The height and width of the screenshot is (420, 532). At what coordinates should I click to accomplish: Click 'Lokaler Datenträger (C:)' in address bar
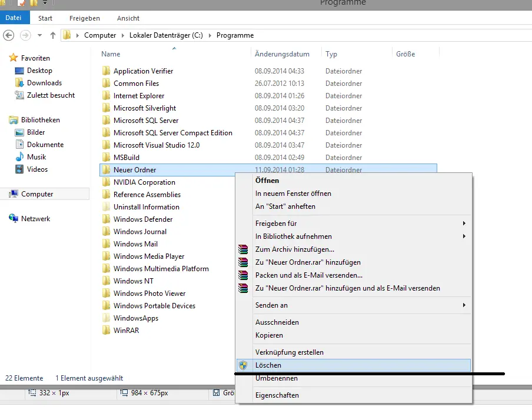[166, 35]
